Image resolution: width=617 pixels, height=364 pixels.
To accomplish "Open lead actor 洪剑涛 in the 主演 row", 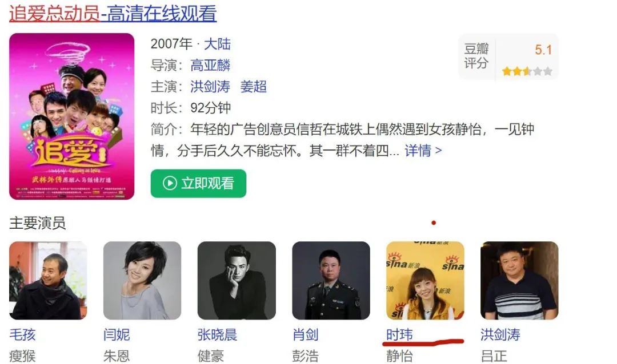I will (x=210, y=86).
